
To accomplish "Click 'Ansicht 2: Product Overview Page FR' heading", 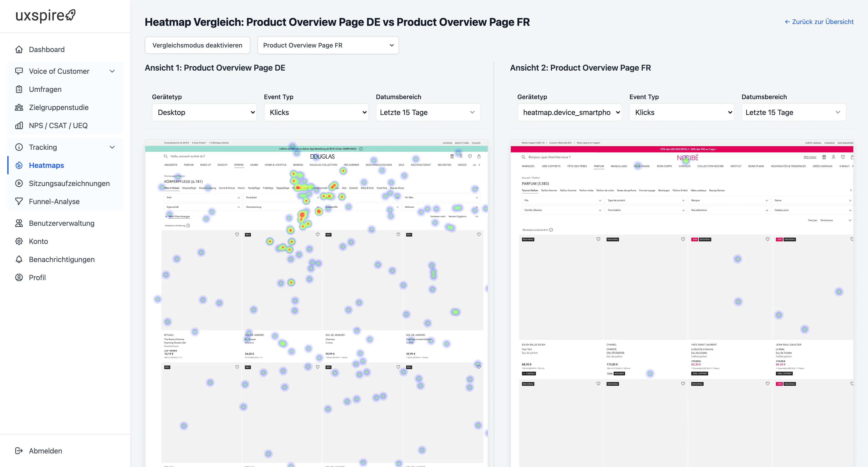I will pyautogui.click(x=580, y=68).
